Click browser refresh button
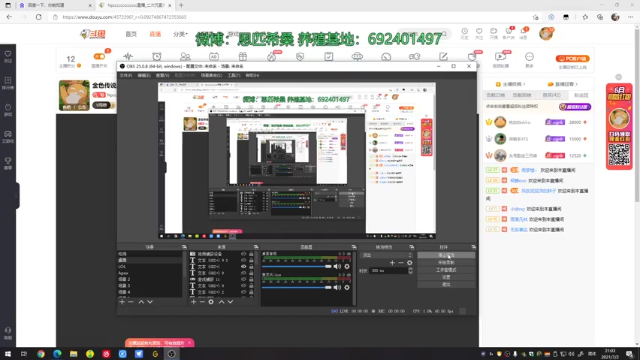The width and height of the screenshot is (640, 360). (38, 17)
